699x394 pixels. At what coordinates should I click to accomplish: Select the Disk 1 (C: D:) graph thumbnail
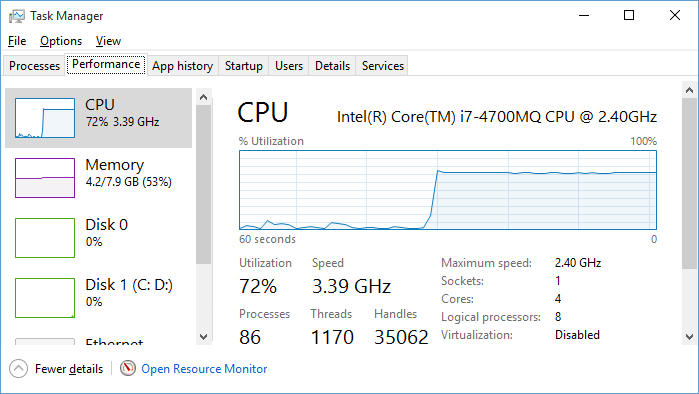(45, 298)
